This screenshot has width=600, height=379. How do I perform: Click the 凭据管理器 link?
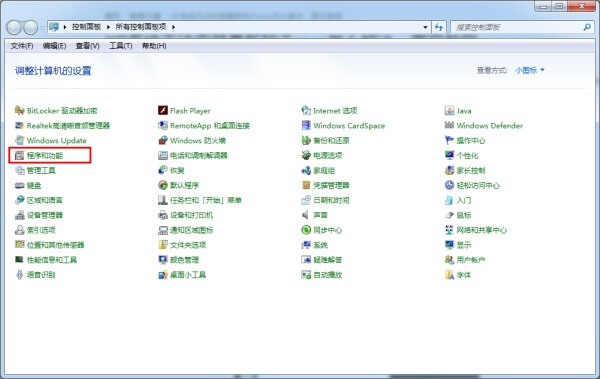(331, 185)
